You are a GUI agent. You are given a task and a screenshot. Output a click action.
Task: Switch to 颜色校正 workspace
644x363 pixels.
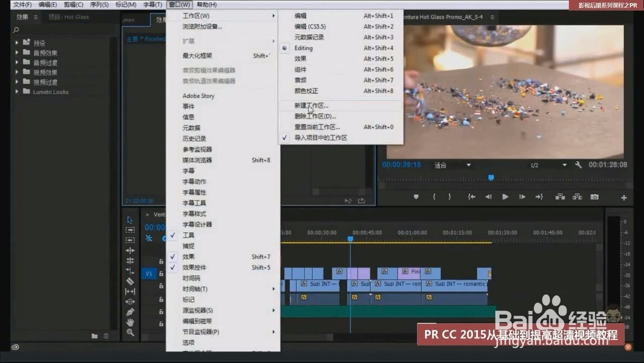point(341,91)
